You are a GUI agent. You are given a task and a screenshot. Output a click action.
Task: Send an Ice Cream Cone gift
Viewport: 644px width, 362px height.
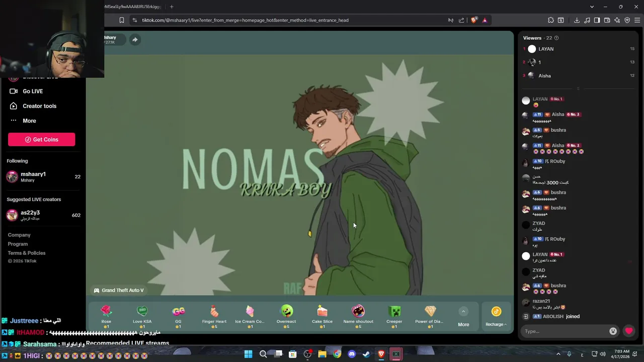click(250, 316)
